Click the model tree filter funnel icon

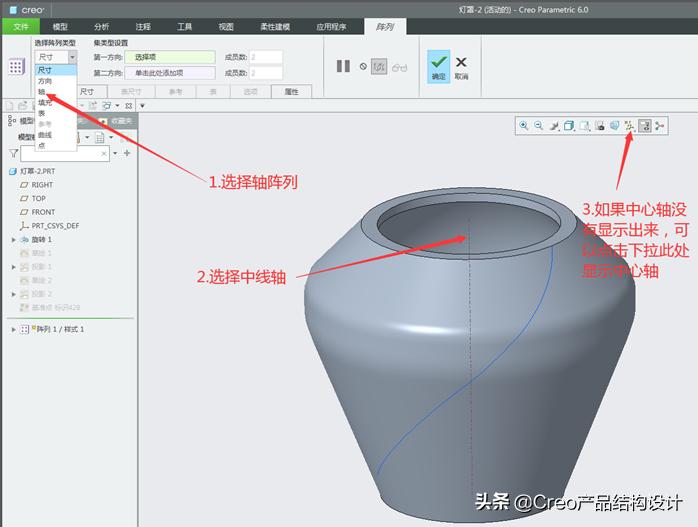(x=14, y=154)
